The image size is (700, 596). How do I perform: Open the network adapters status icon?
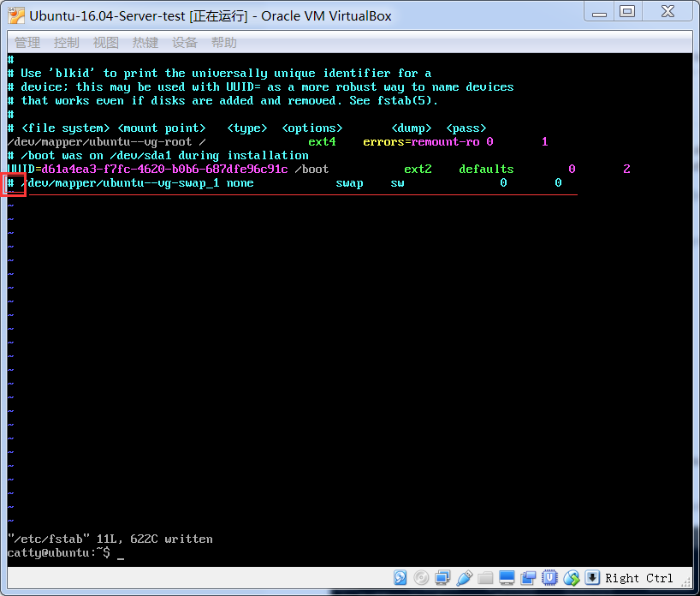tap(442, 578)
